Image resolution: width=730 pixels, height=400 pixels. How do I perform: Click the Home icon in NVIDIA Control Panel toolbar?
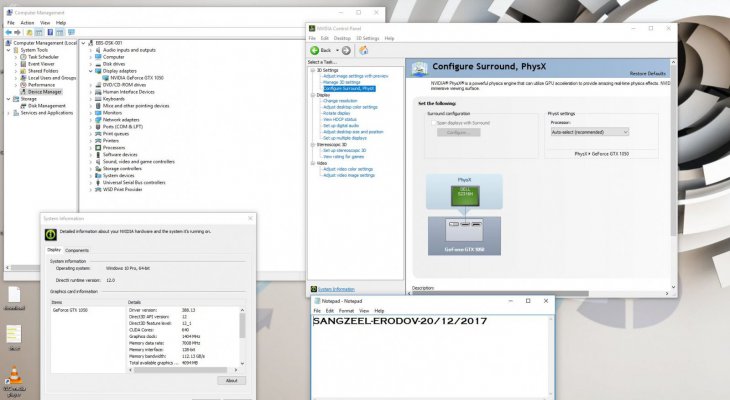pyautogui.click(x=364, y=50)
